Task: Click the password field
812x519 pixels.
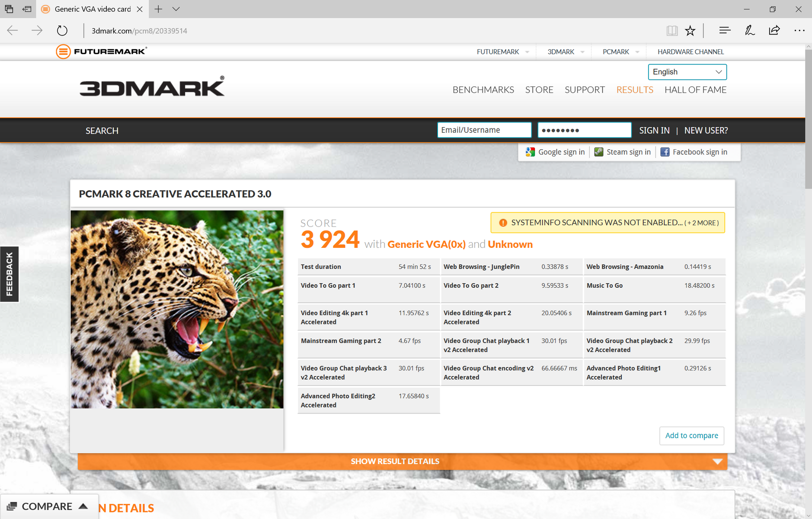Action: click(584, 130)
